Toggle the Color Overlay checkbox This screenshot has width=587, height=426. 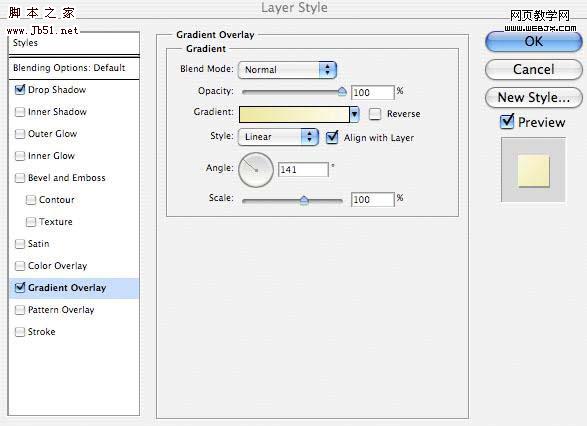(x=20, y=266)
